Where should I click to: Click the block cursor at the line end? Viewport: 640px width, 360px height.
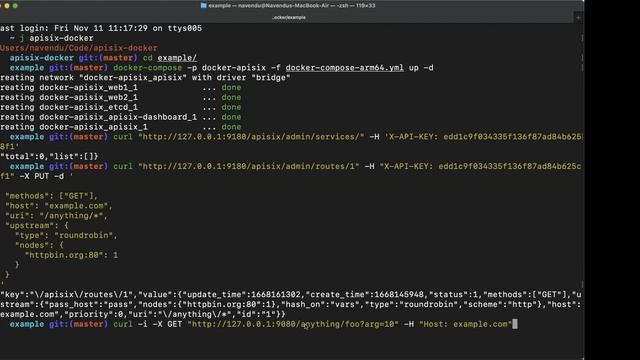[x=515, y=324]
